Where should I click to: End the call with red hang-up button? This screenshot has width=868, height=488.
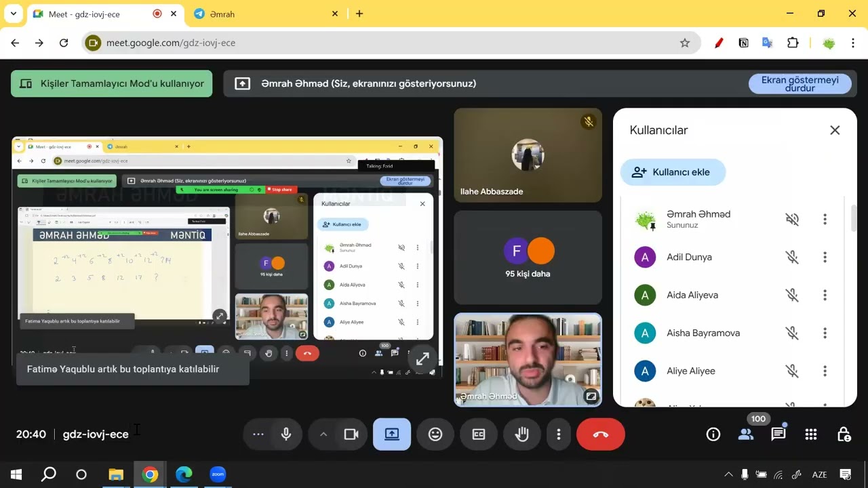601,434
